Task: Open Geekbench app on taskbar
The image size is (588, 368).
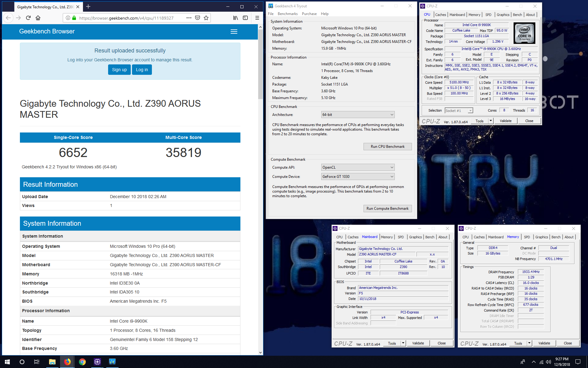Action: (x=112, y=362)
